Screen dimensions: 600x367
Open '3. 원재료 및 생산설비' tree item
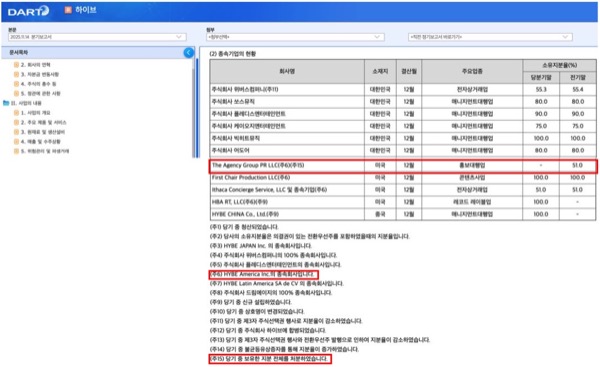[x=42, y=132]
